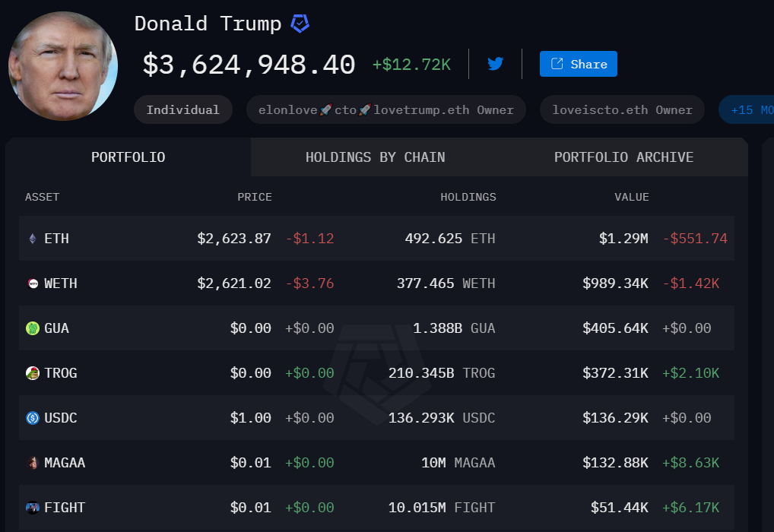Click the blue Share button
Screen dimensions: 774x532
(578, 64)
